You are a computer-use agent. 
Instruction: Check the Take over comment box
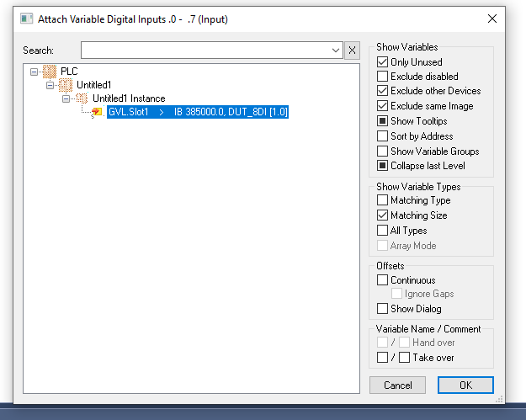click(404, 358)
